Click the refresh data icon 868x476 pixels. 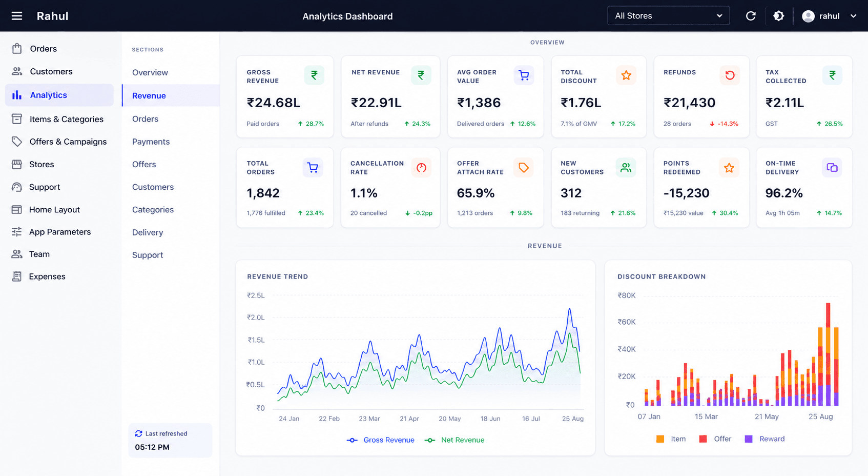[x=751, y=16]
